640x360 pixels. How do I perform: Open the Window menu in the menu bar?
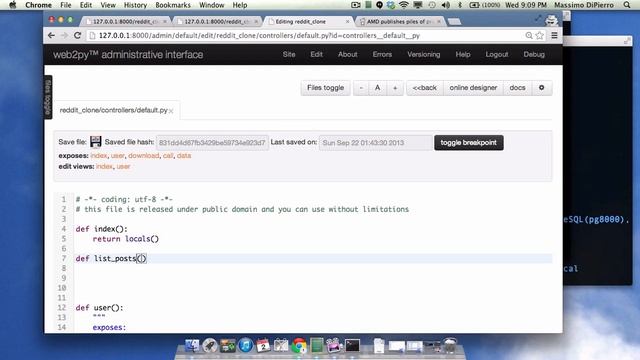(x=211, y=5)
